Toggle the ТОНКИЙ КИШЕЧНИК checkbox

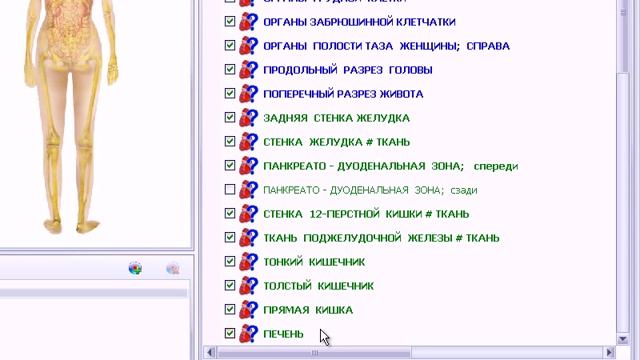click(x=230, y=261)
